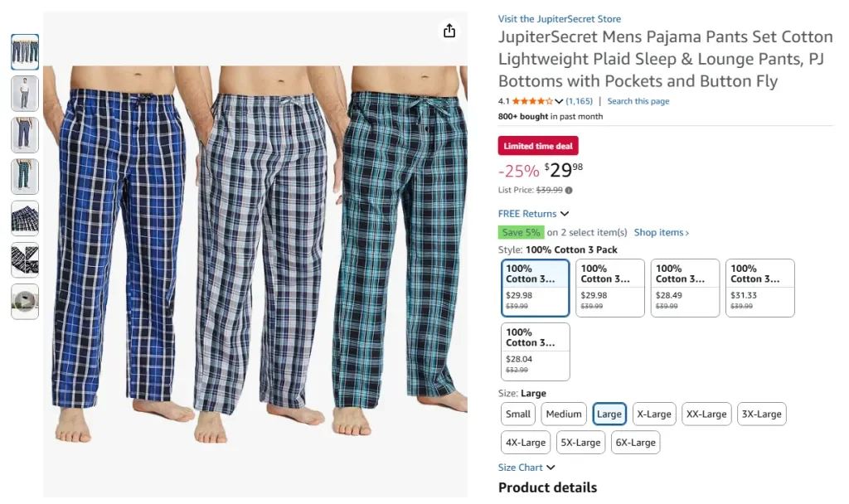Screen dimensions: 849x504
Task: Select the first plaid pants gallery thumbnail
Action: pos(24,51)
